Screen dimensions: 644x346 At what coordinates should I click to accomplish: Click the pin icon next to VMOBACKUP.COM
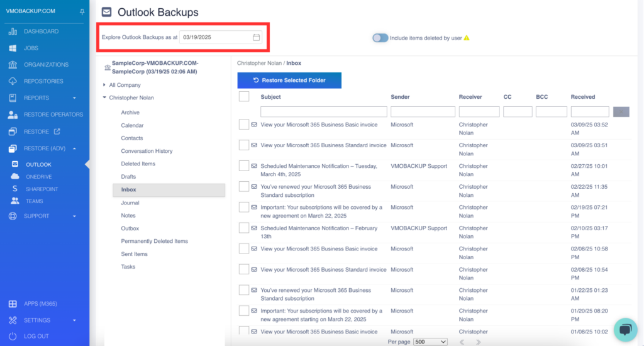82,12
